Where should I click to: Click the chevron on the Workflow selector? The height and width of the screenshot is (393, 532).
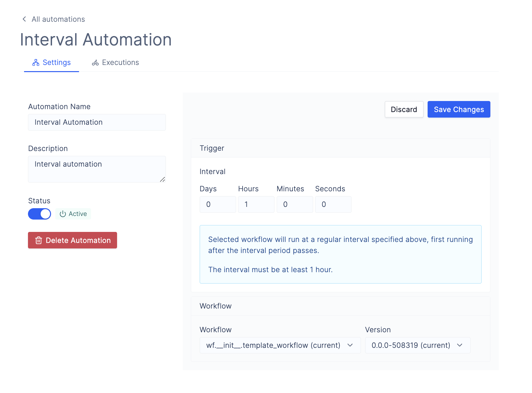pyautogui.click(x=350, y=345)
